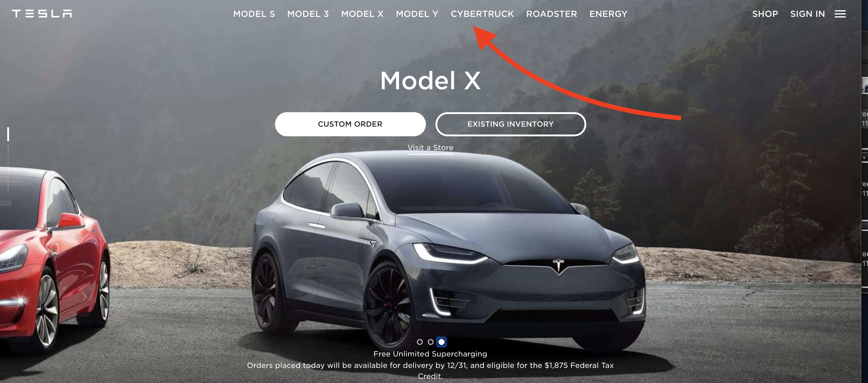Select the second carousel dot
The width and height of the screenshot is (868, 383).
(x=430, y=342)
